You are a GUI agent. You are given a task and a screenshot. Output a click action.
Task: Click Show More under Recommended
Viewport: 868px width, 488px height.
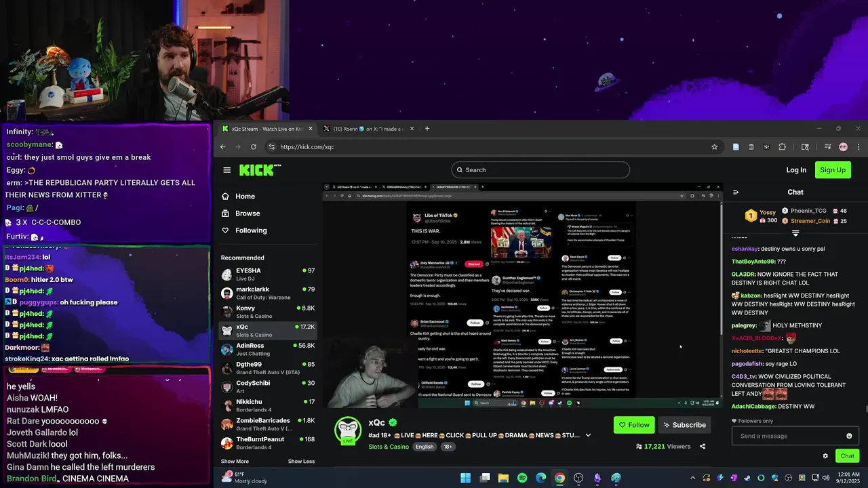click(235, 462)
